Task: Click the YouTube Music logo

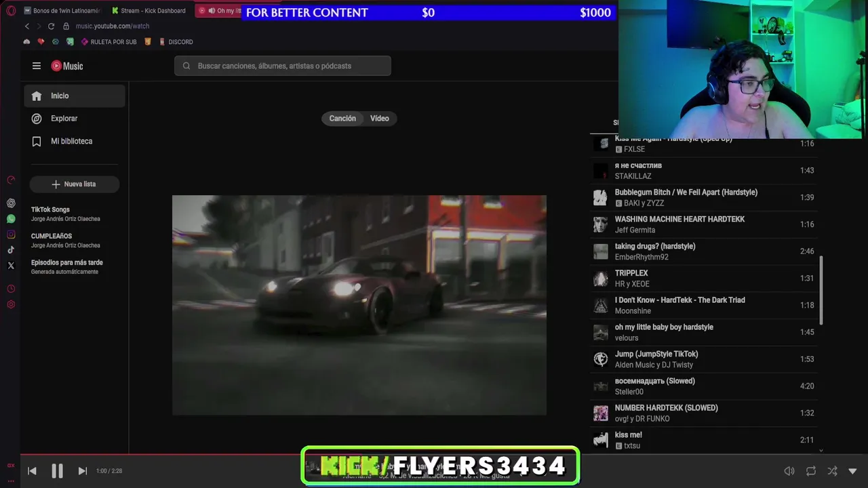Action: click(67, 66)
